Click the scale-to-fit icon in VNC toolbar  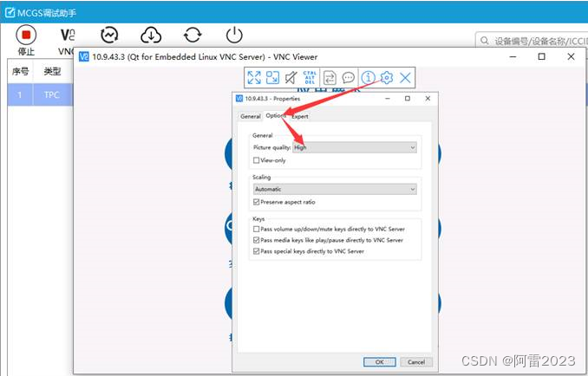(272, 77)
